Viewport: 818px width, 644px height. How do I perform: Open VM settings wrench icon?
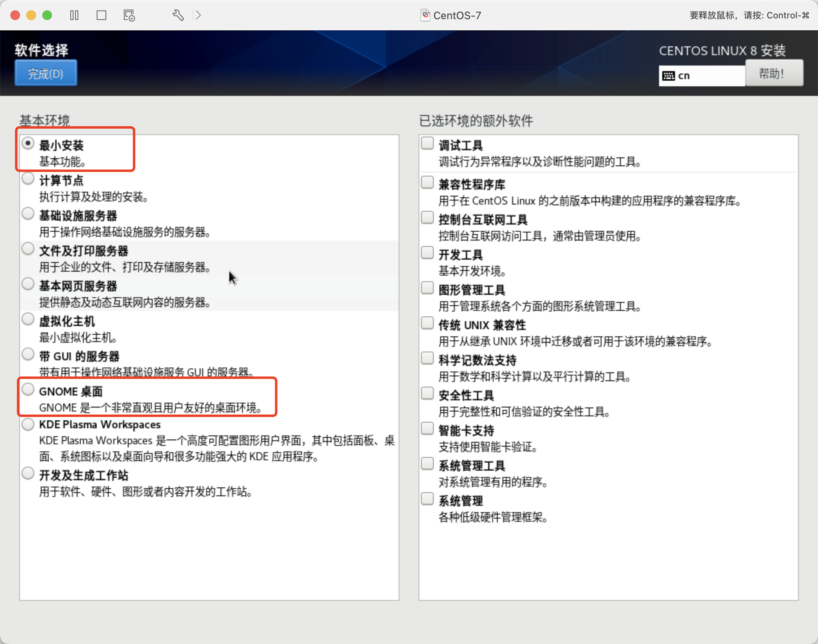178,15
